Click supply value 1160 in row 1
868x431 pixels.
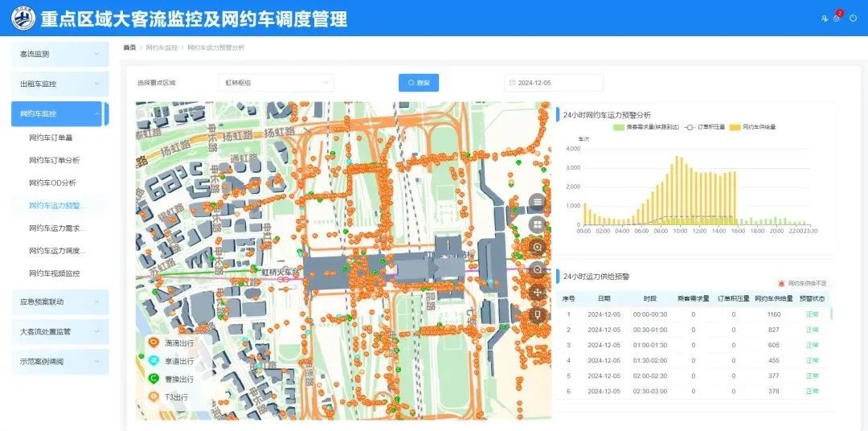774,314
